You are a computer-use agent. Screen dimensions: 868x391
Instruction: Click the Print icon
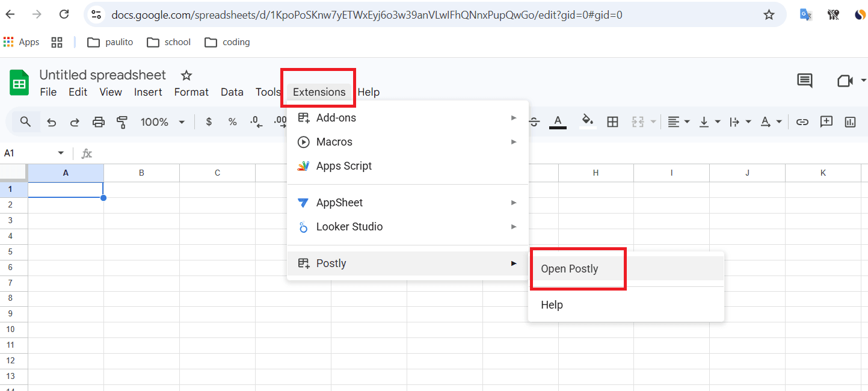point(98,122)
